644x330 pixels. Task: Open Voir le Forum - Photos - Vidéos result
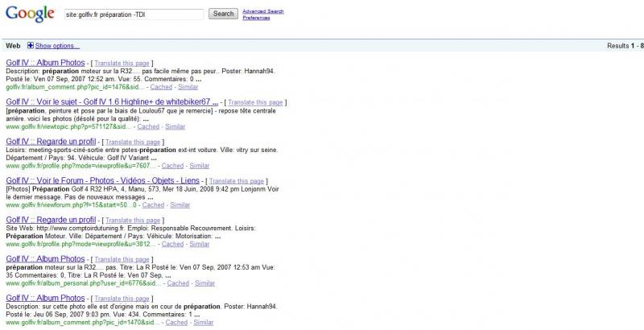(103, 180)
